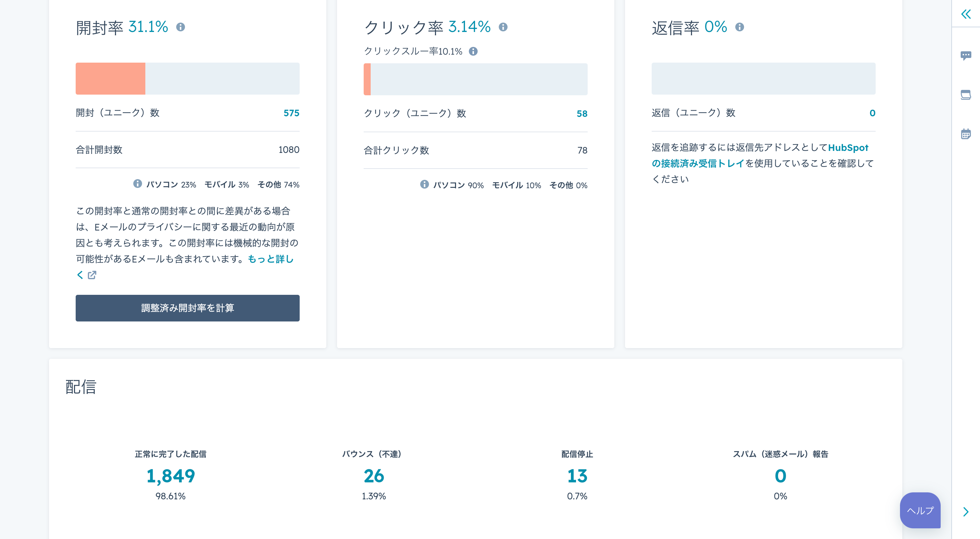Click 調整済み開封率を計算 button
This screenshot has height=539, width=980.
coord(188,308)
